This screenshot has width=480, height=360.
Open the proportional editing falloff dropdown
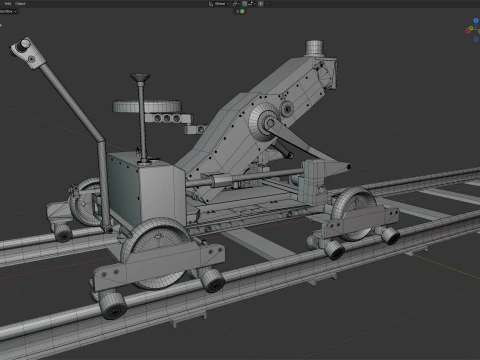(x=268, y=4)
